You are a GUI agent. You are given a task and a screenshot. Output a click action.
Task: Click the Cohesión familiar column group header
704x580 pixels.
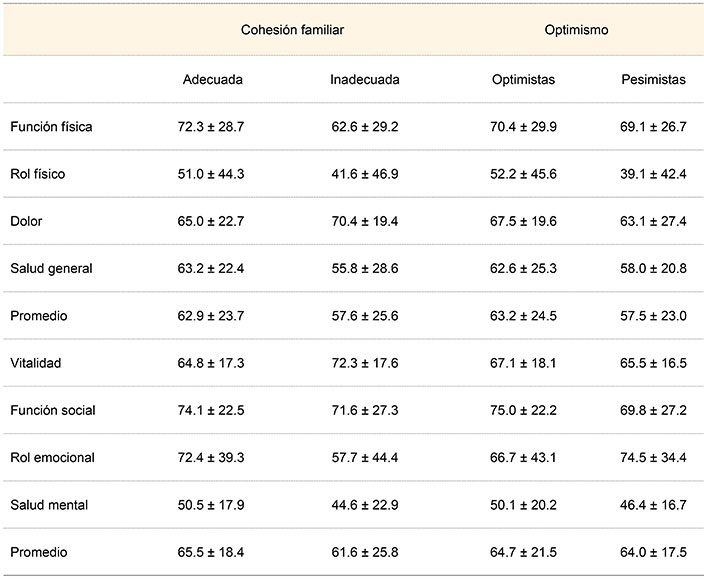tap(292, 30)
